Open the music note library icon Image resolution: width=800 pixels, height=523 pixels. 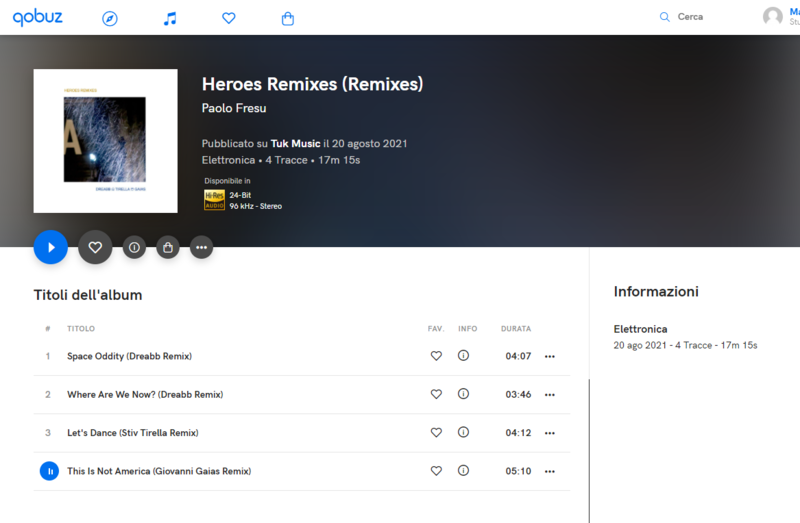tap(170, 18)
